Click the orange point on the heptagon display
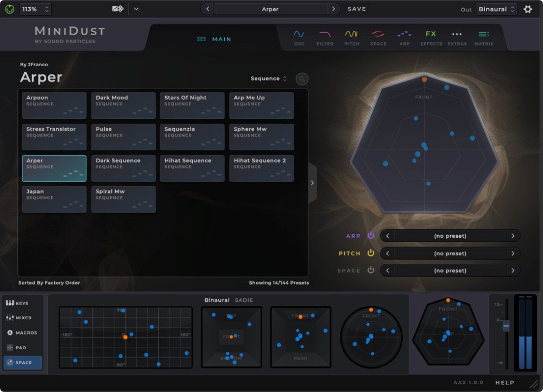Image resolution: width=543 pixels, height=392 pixels. point(424,79)
